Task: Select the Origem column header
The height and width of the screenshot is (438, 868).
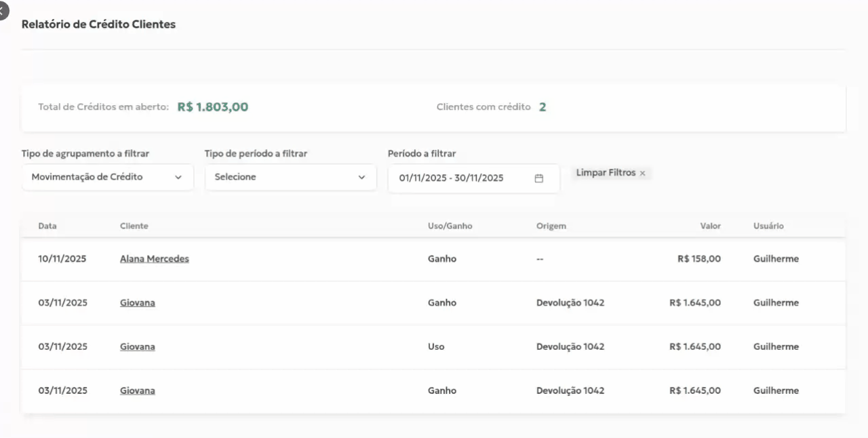Action: click(x=551, y=226)
